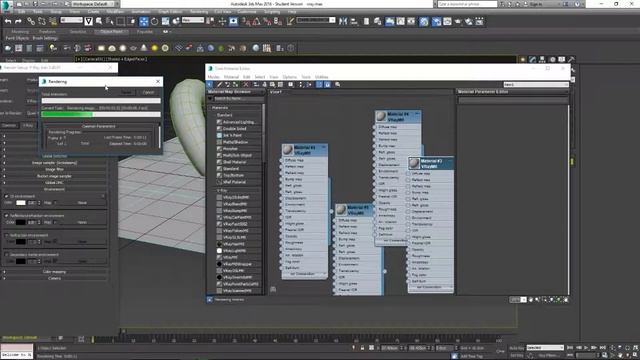This screenshot has width=640, height=360.
Task: Click Diffuse map input socket of Material #4
Action: 375,127
